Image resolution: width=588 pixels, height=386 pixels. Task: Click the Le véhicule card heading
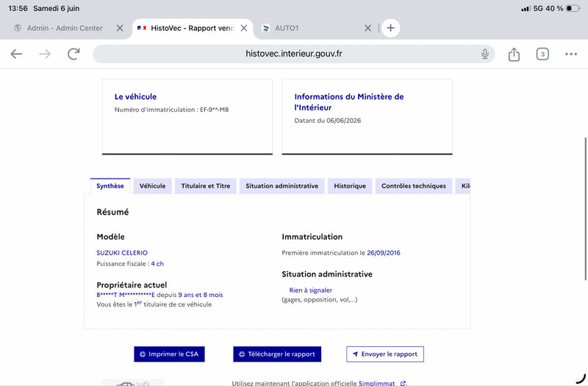(x=135, y=96)
